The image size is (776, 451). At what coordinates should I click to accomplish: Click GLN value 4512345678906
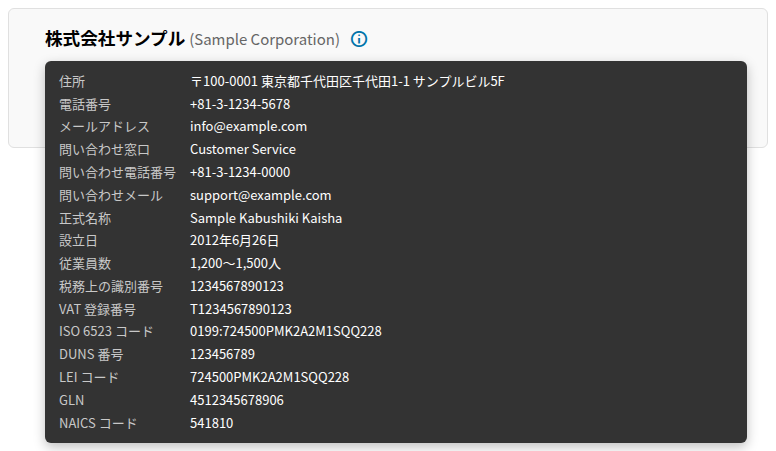pos(237,401)
